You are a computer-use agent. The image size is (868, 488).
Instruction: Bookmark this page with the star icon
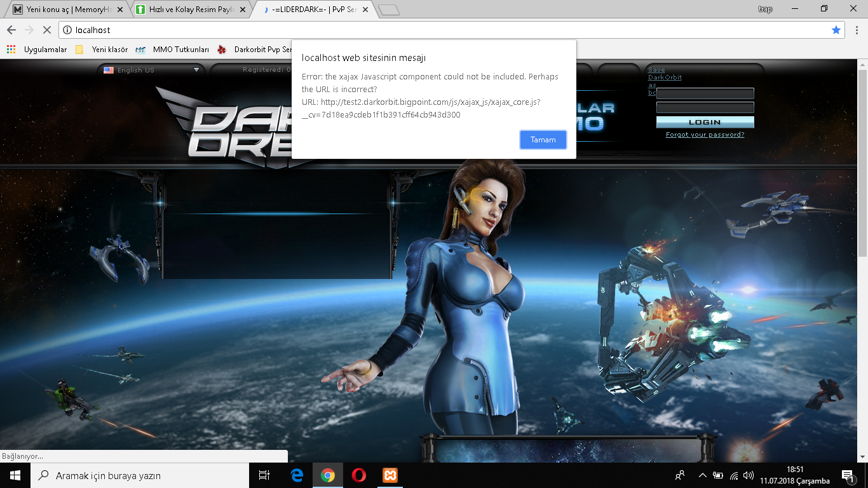836,30
